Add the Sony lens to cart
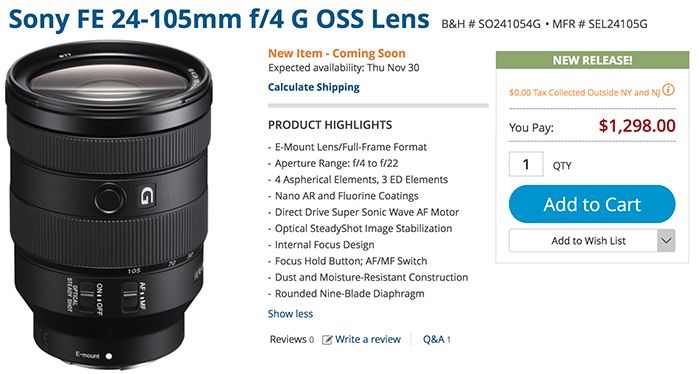This screenshot has height=374, width=700. (x=592, y=204)
